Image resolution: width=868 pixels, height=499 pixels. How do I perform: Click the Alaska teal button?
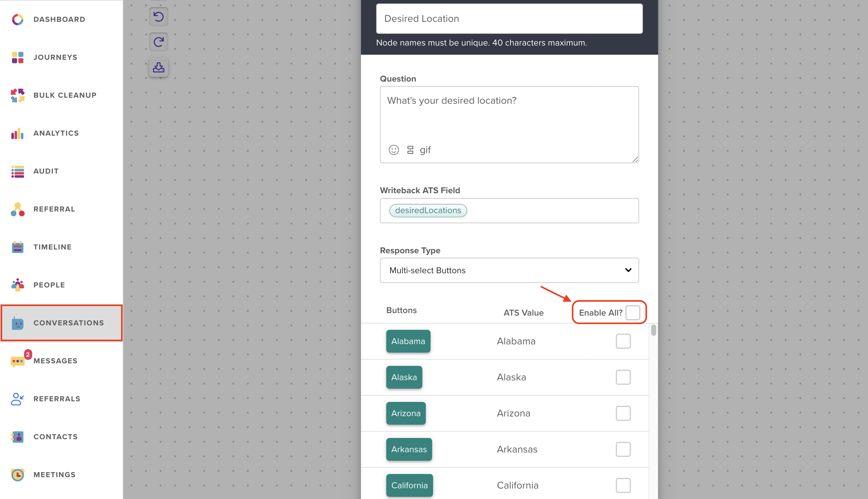(x=404, y=377)
